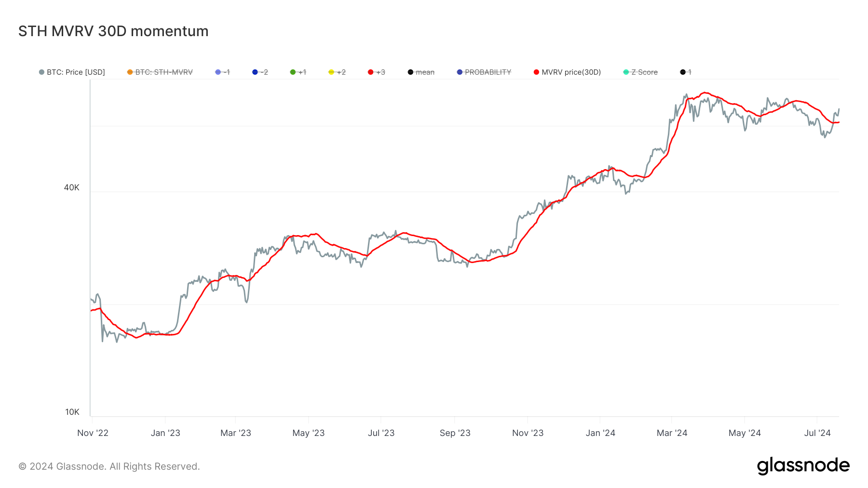Click the 10K y-axis label

pos(72,412)
